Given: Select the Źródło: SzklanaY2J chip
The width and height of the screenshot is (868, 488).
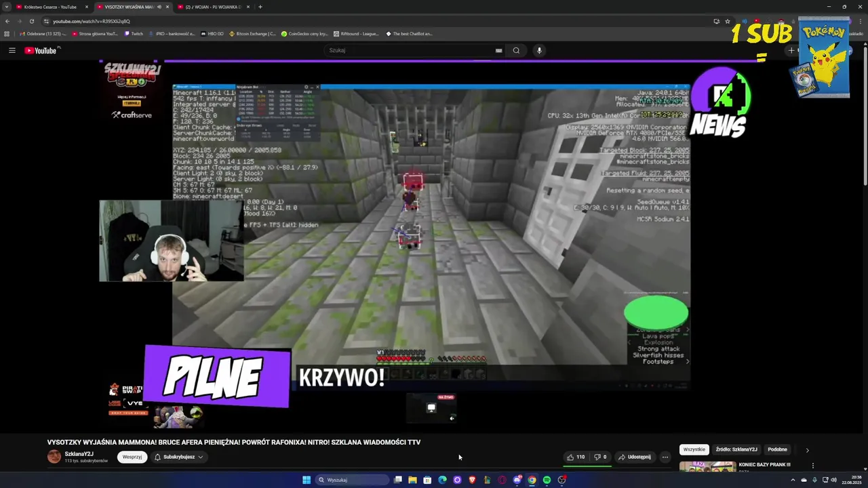Looking at the screenshot, I should (736, 449).
